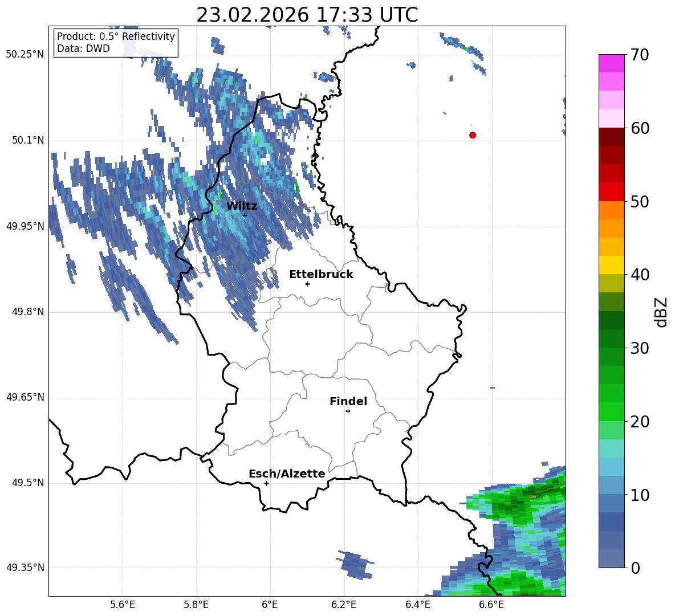Click the Product: 0.5° Reflectivity text
Screen dimensions: 675x616
pyautogui.click(x=116, y=36)
